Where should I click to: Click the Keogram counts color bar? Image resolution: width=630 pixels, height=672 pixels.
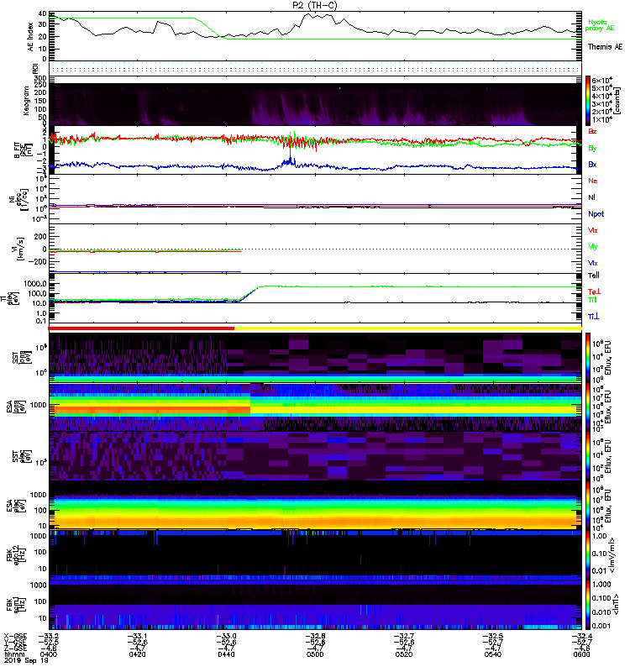click(587, 100)
